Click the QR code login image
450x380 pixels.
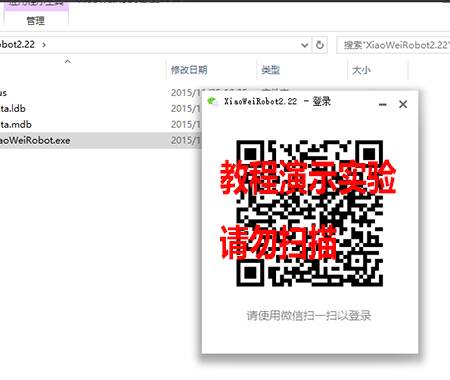(309, 213)
